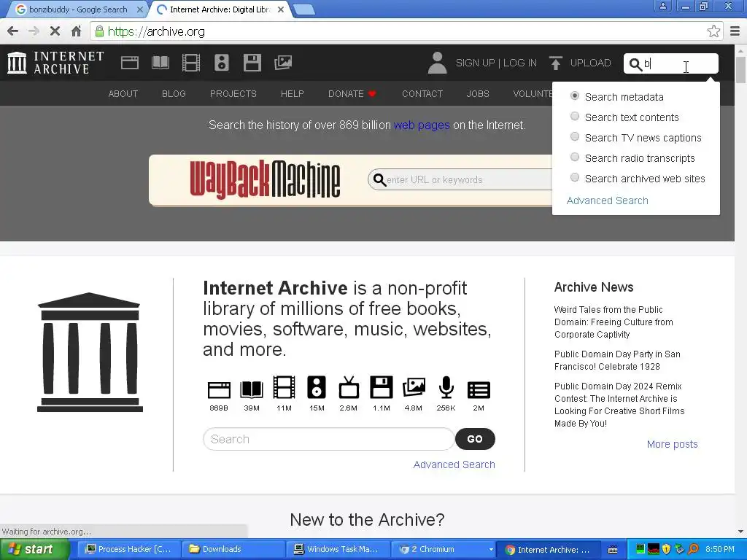Open the DONATE menu item
Screen dimensions: 747x560
(352, 94)
